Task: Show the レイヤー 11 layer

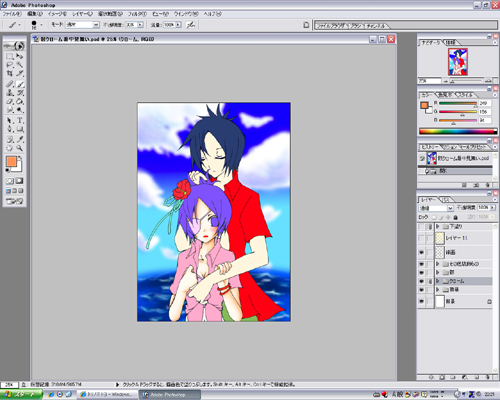Action: tap(421, 238)
